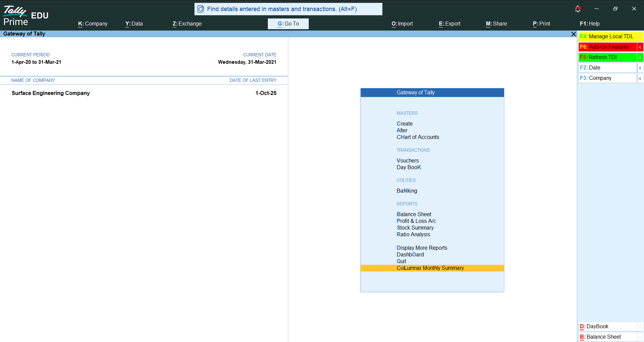The width and height of the screenshot is (644, 342).
Task: Open Vouchers under Transactions
Action: pos(407,161)
